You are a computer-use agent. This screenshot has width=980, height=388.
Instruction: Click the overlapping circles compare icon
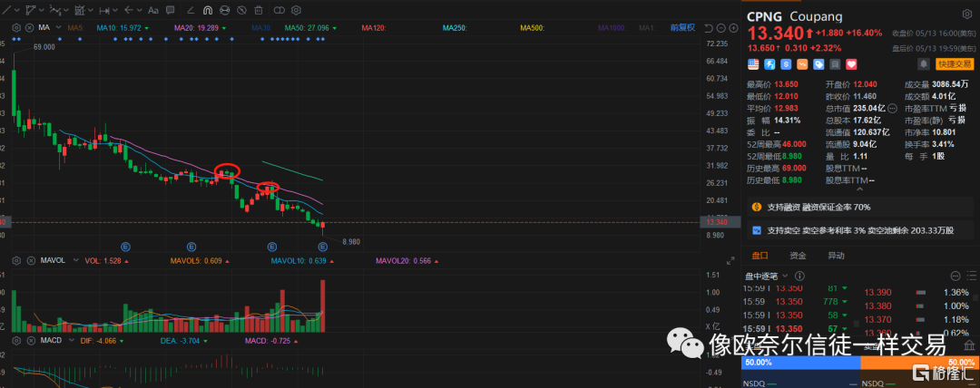coord(279,10)
